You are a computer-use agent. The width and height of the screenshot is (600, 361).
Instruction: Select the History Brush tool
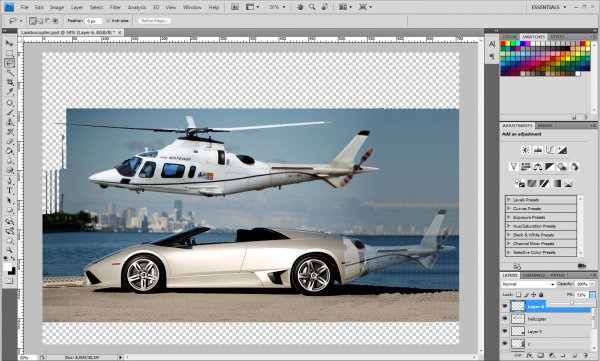click(9, 132)
